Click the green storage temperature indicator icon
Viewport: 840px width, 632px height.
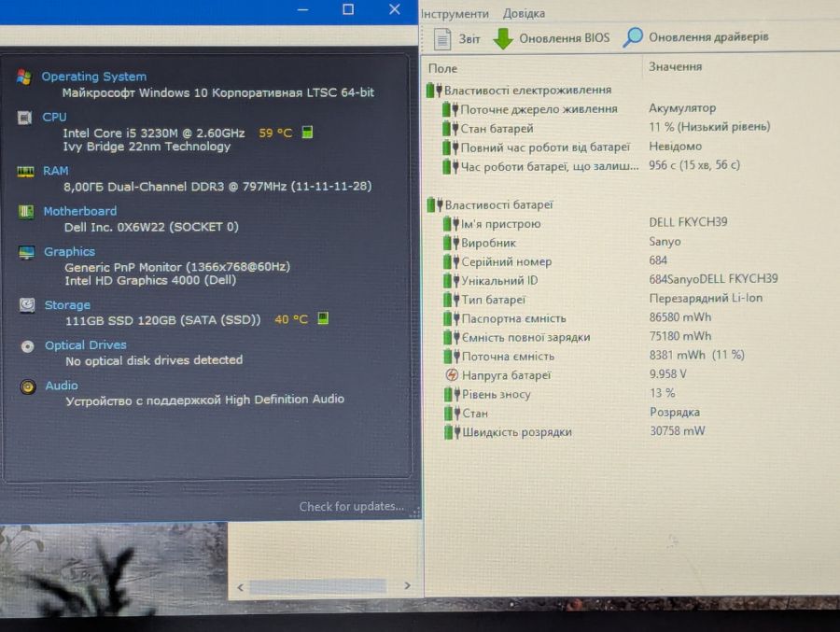323,318
